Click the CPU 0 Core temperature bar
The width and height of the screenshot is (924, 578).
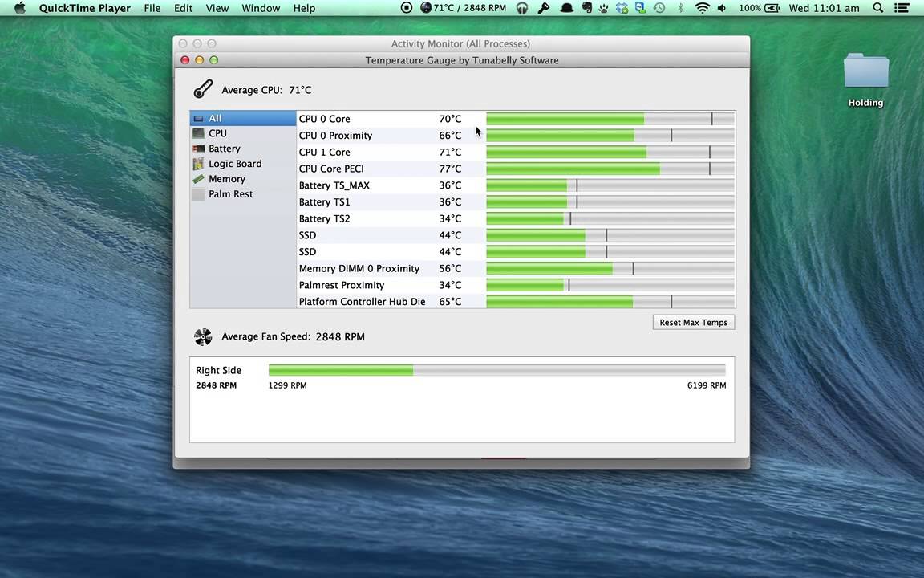click(x=610, y=119)
